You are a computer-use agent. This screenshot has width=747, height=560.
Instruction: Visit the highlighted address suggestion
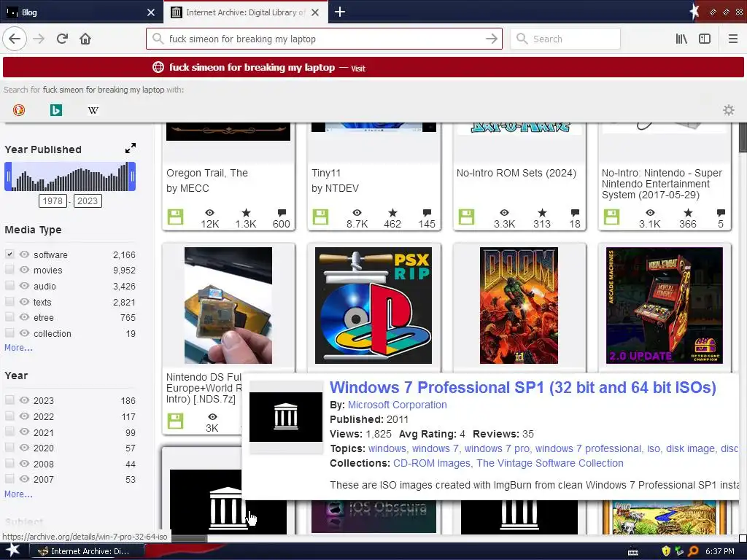pos(373,67)
